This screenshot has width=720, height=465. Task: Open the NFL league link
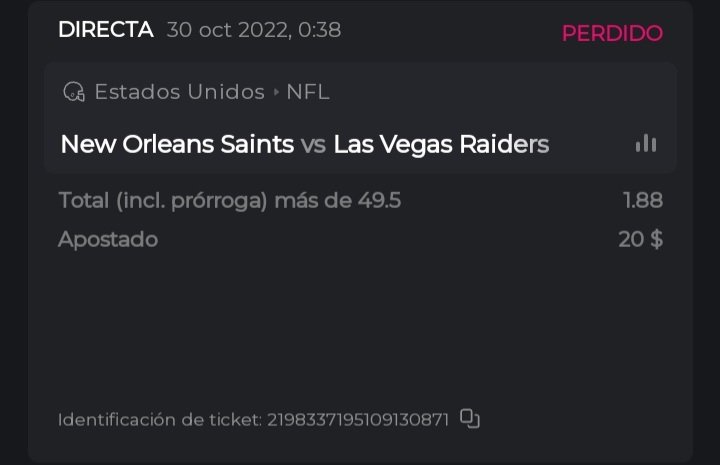pyautogui.click(x=307, y=92)
